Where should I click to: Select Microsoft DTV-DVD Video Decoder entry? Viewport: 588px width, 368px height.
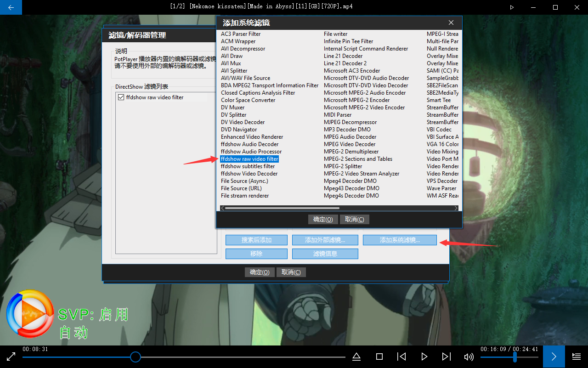pyautogui.click(x=366, y=85)
